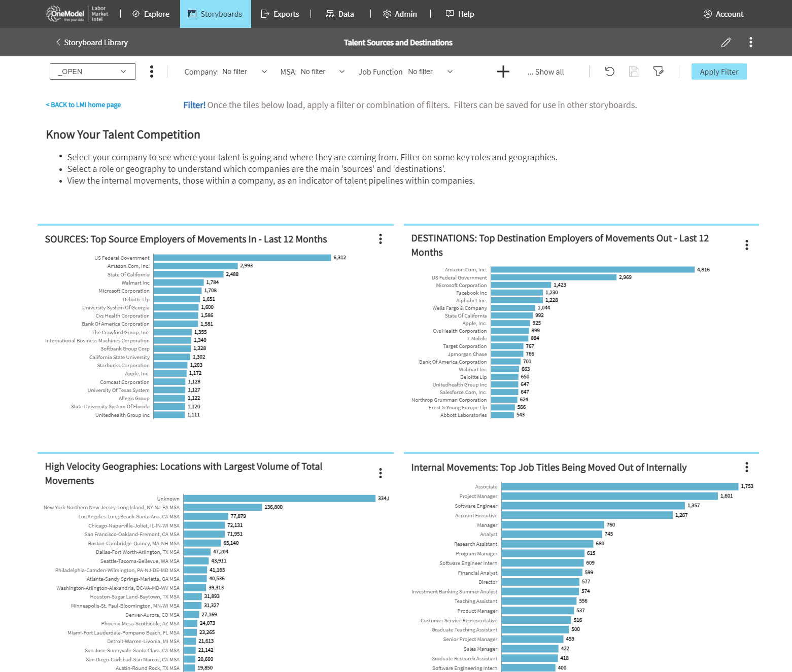Screen dimensions: 792x672
Task: Click 'Account Executive' label in Internal Movements
Action: point(476,515)
